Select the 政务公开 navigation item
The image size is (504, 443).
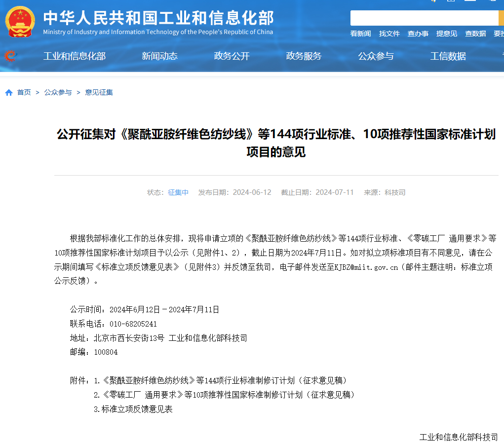232,56
